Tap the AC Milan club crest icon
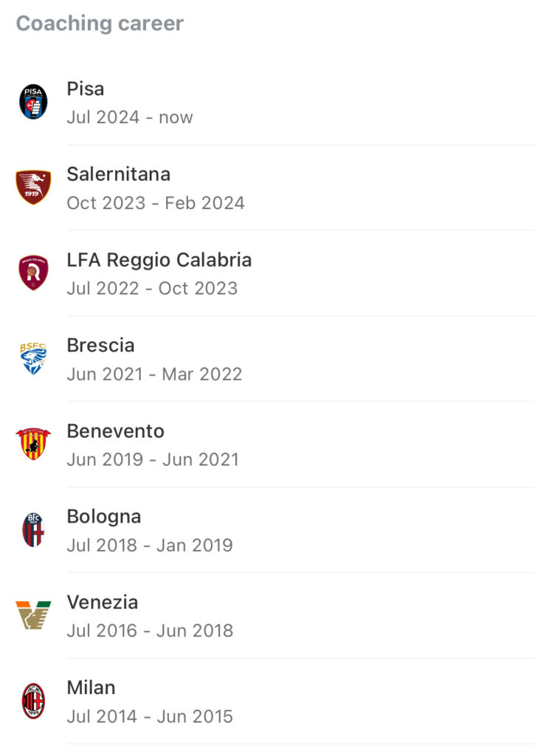The image size is (546, 756). [33, 701]
